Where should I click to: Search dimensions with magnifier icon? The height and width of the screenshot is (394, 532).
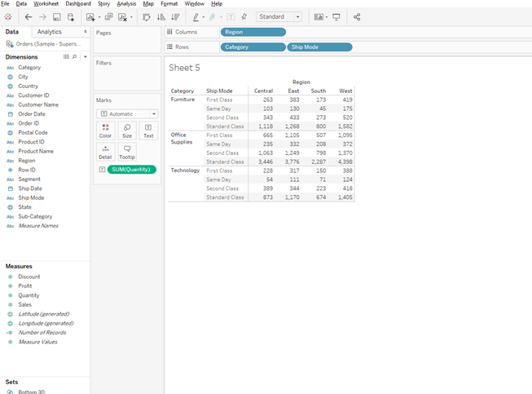(74, 57)
